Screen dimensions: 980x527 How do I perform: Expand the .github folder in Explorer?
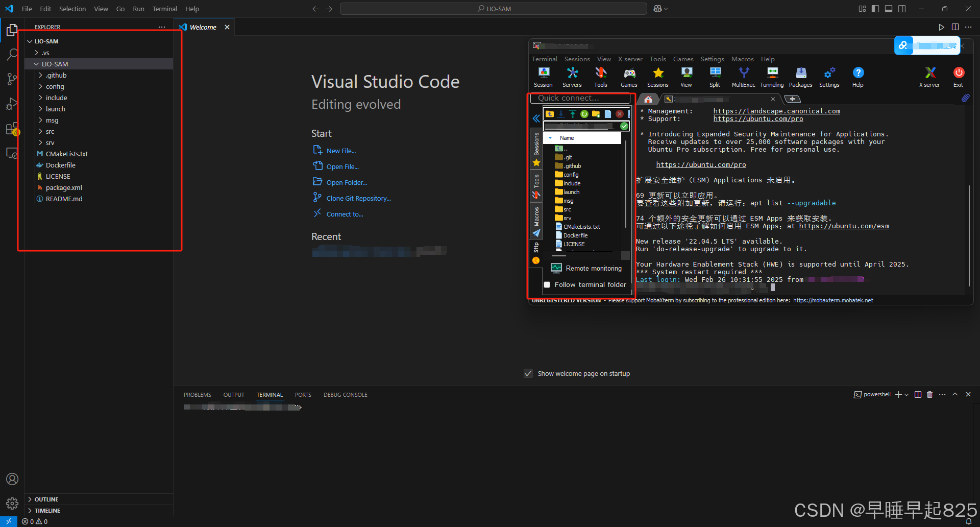click(x=41, y=75)
